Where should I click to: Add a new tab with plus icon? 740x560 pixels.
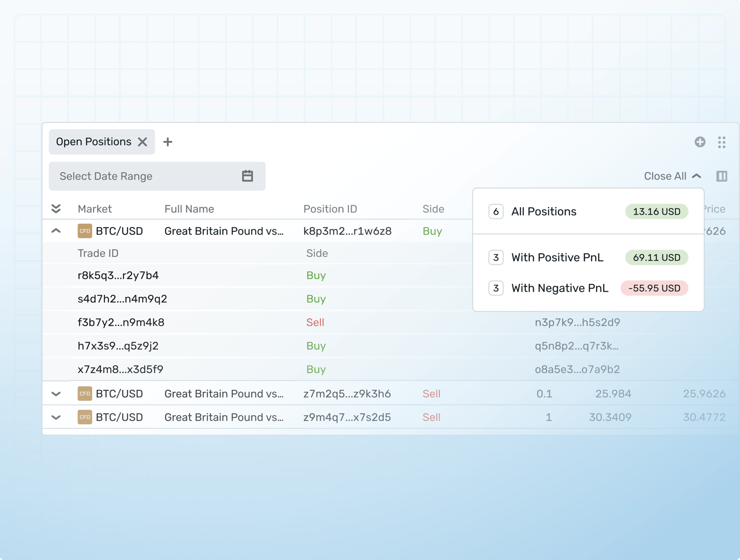[x=168, y=142]
